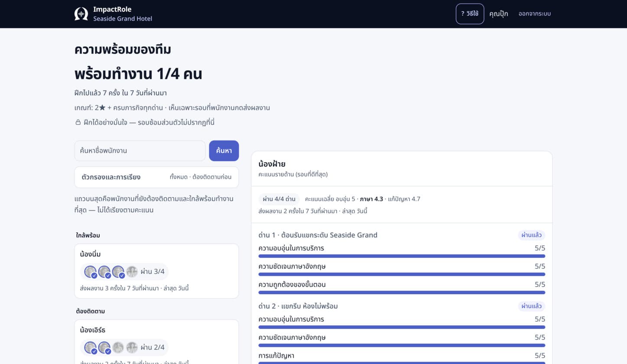The height and width of the screenshot is (364, 627).
Task: Click ทั้งหมด · ต้องติดตามก่อน filter summary
Action: (x=201, y=177)
